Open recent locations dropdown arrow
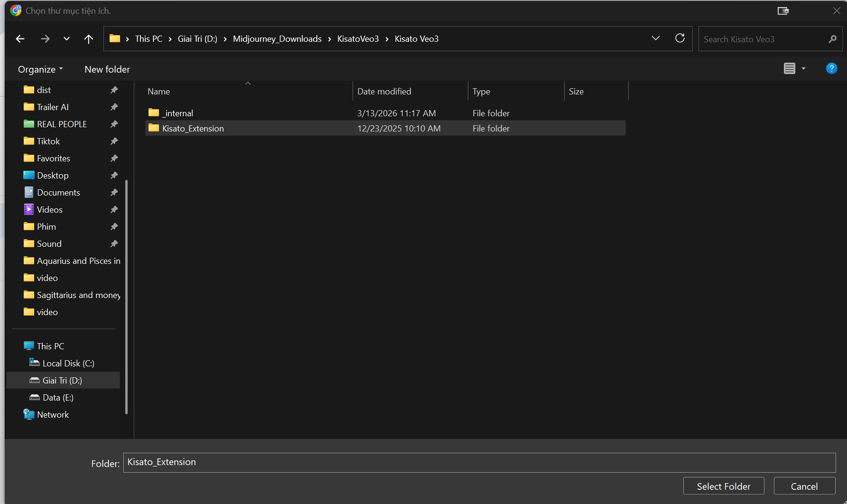847x504 pixels. 66,39
